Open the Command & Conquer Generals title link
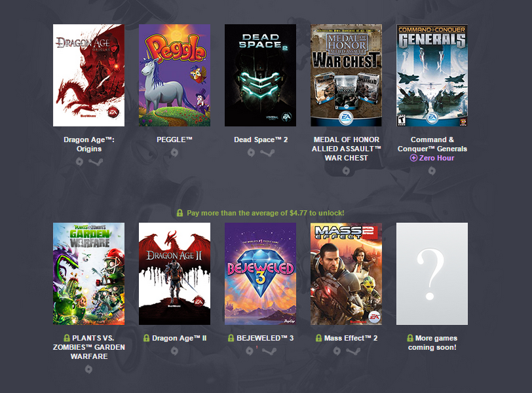 tap(432, 144)
